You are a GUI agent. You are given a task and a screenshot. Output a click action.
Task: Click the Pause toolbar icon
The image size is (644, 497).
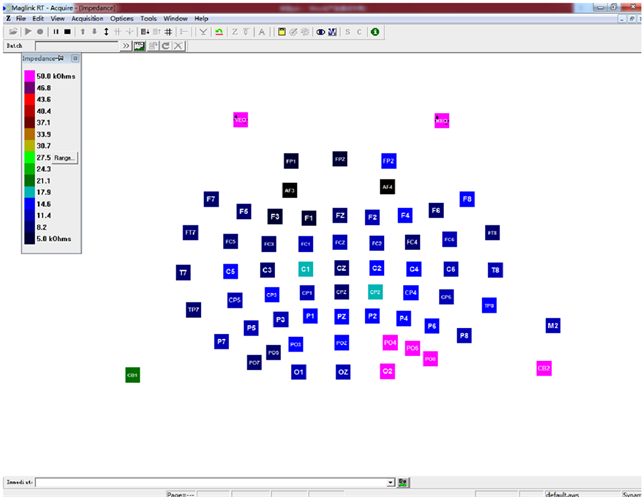pos(53,32)
